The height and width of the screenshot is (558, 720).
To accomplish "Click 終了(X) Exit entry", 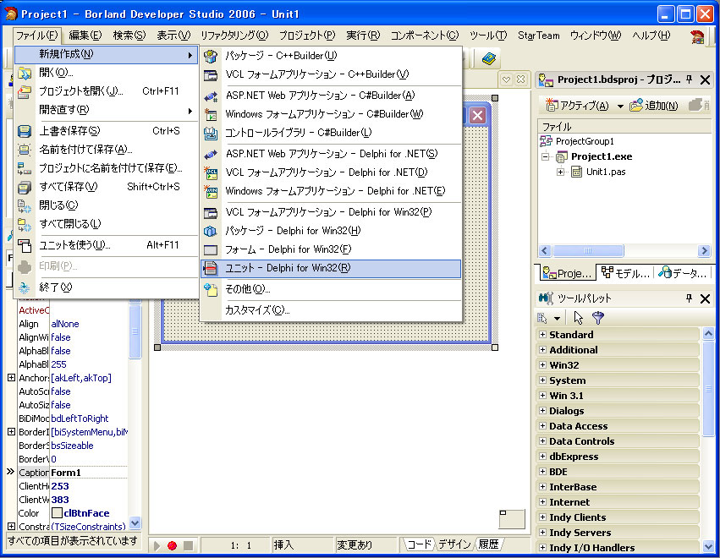I will [x=106, y=287].
